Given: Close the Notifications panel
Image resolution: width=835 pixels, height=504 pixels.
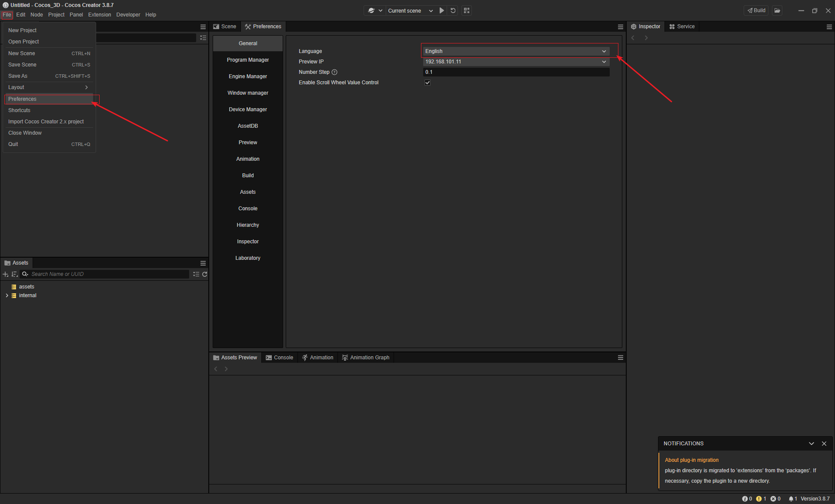Looking at the screenshot, I should pos(824,444).
